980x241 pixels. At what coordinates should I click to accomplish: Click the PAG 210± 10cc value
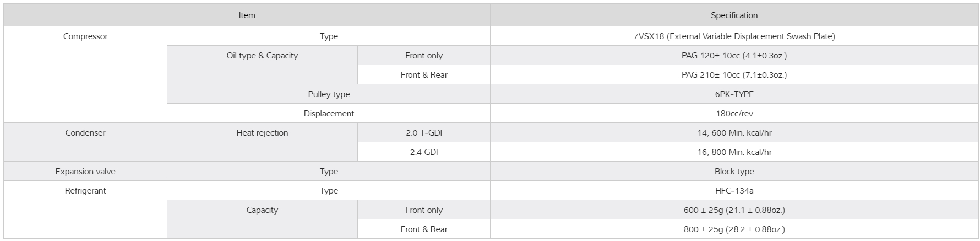(734, 75)
